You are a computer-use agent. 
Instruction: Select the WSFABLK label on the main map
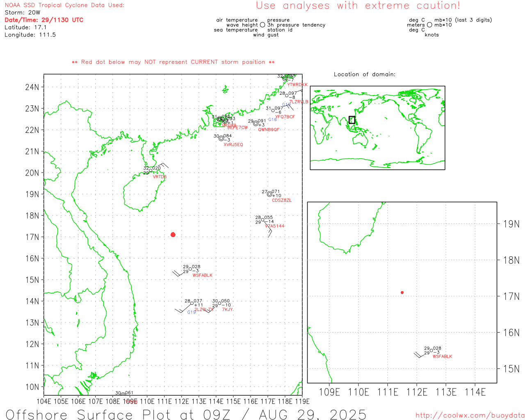click(x=203, y=275)
